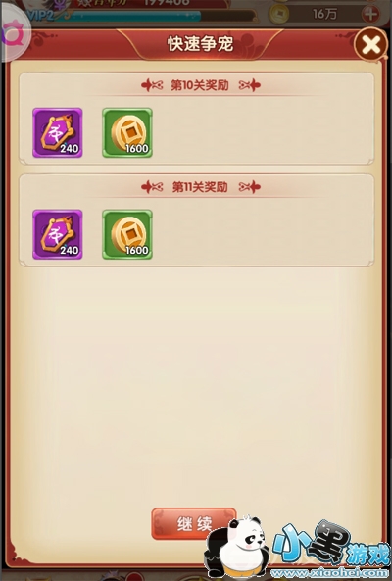
Task: Tap the VIP2 badge
Action: tap(39, 16)
